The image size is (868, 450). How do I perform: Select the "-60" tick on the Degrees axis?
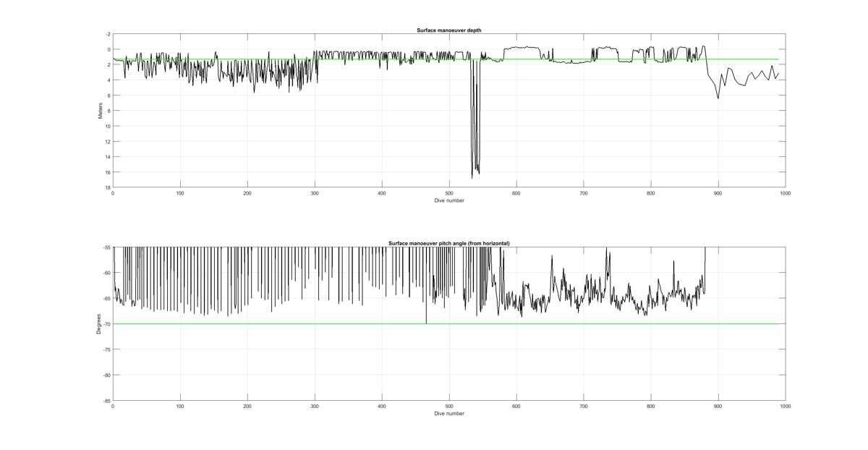click(107, 273)
